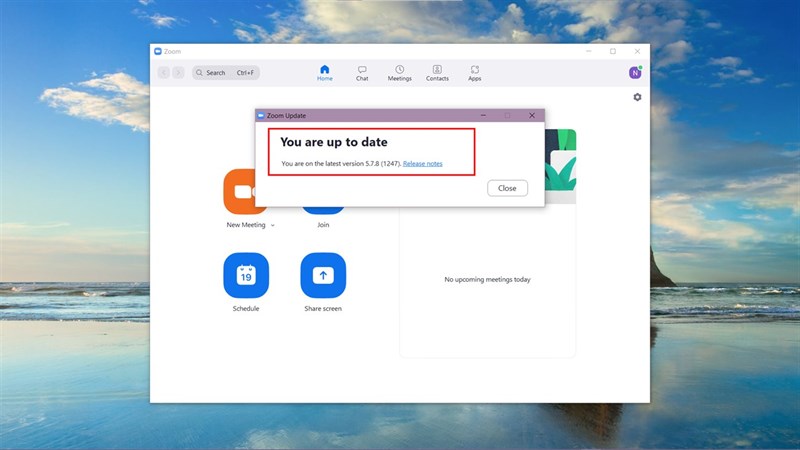The image size is (800, 450).
Task: Click the back navigation arrow
Action: [x=164, y=72]
